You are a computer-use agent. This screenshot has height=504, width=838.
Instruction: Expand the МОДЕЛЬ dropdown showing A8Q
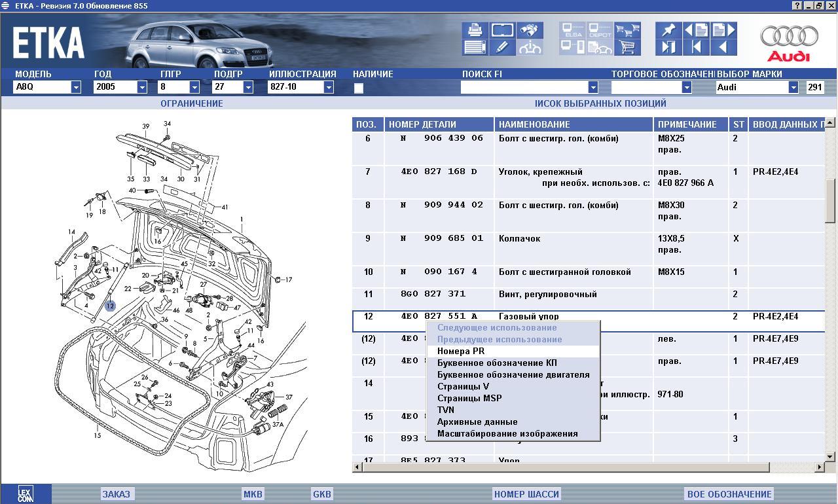pyautogui.click(x=76, y=87)
